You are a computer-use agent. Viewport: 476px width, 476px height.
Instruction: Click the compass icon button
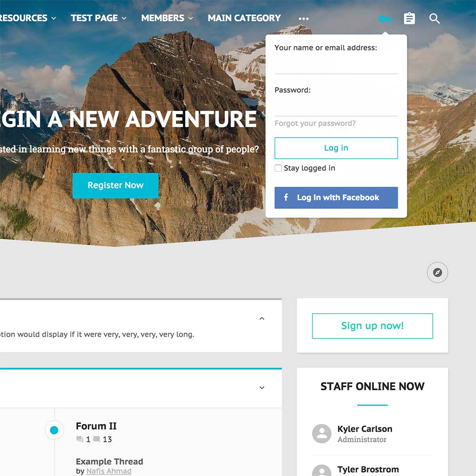point(437,272)
